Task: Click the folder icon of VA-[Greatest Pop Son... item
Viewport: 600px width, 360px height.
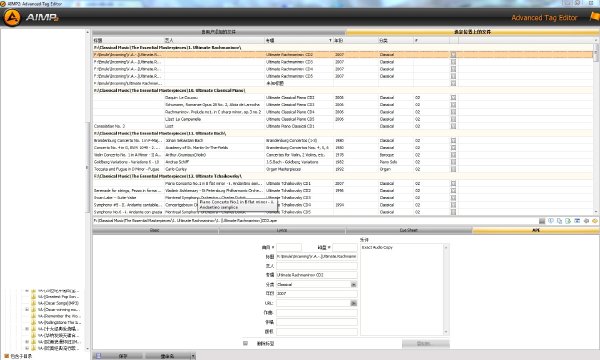Action: 33,296
